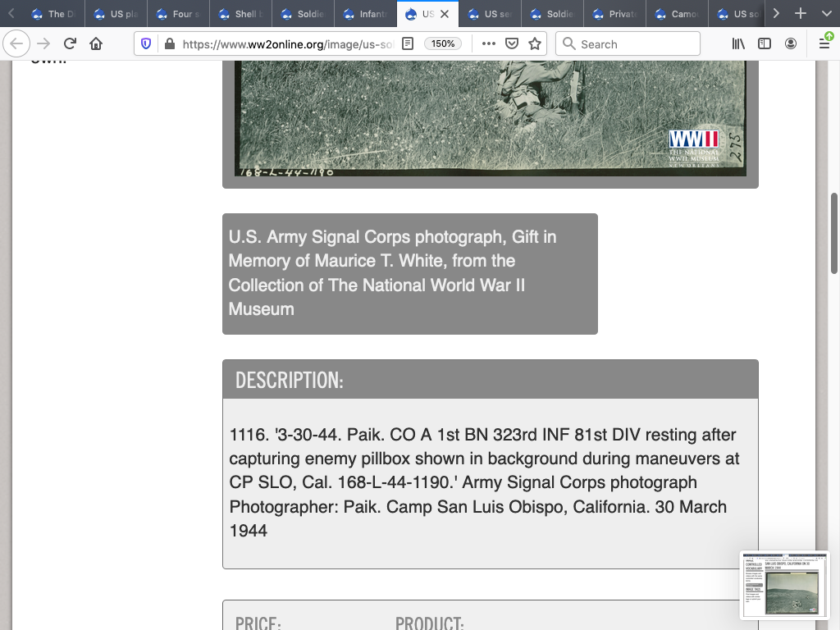Click the vertical page scrollbar thumb
Screen dimensions: 840x630
coord(834,234)
